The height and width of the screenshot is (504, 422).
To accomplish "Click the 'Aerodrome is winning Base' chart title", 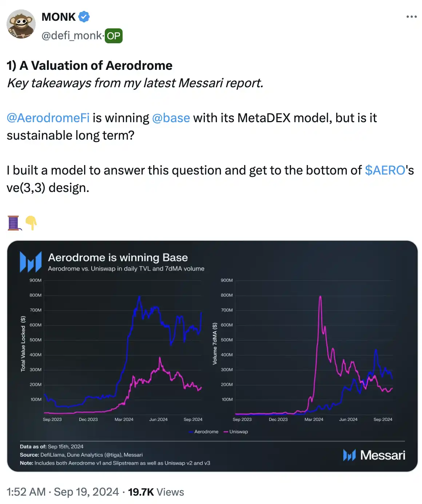I will tap(118, 257).
